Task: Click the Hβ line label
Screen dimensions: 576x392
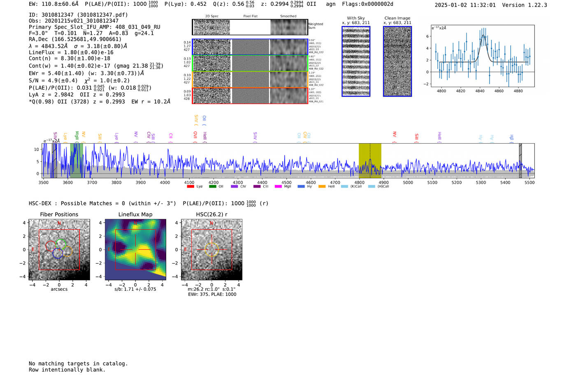Action: point(511,138)
